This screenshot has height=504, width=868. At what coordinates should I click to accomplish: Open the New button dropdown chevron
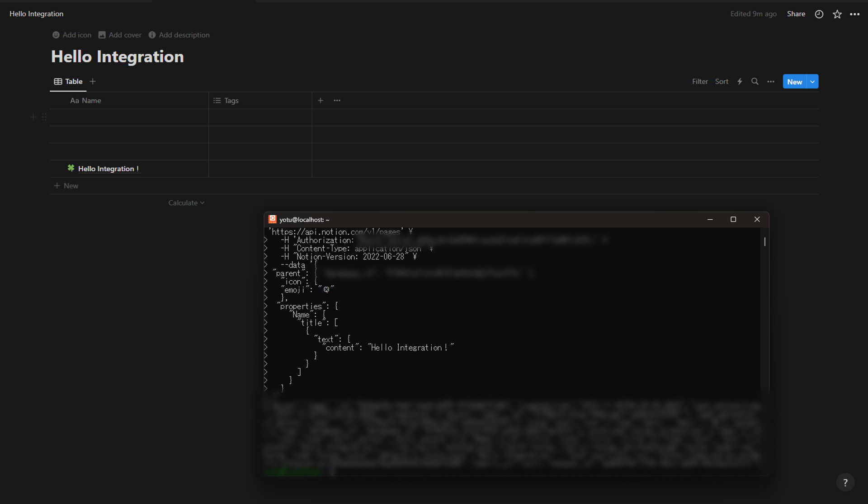[x=812, y=81]
